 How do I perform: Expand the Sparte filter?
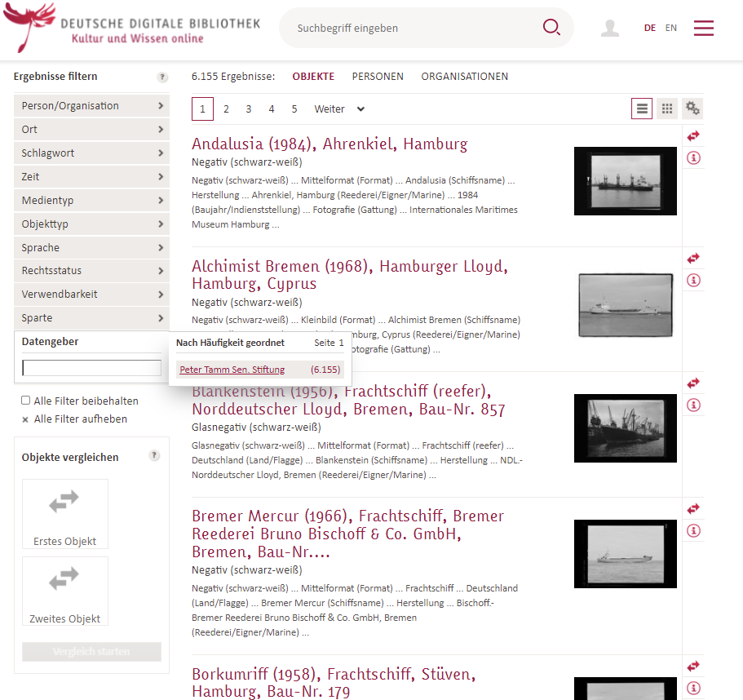coord(91,318)
